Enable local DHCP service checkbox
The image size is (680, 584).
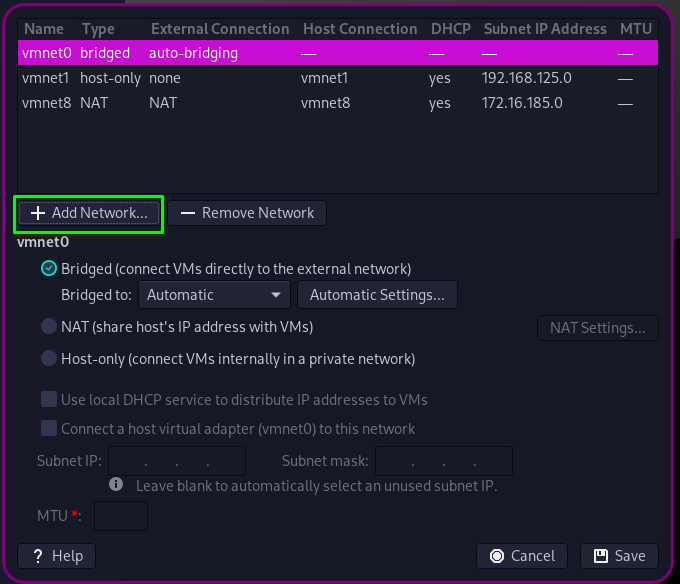click(x=49, y=399)
